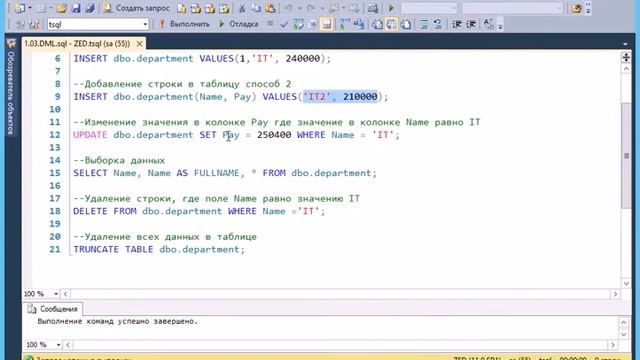This screenshot has height=360, width=640.
Task: Click the Display Estimated Execution Plan icon
Action: 298,24
